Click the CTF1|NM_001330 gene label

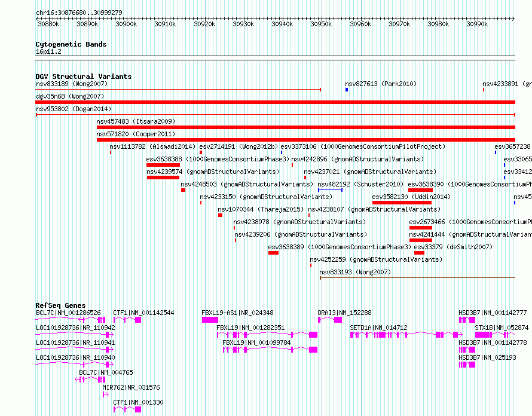tap(138, 402)
